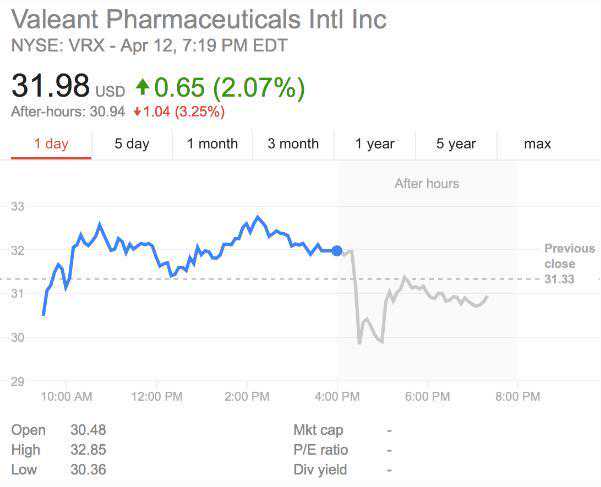The height and width of the screenshot is (487, 601).
Task: Click the After hours shaded region label
Action: tap(427, 183)
